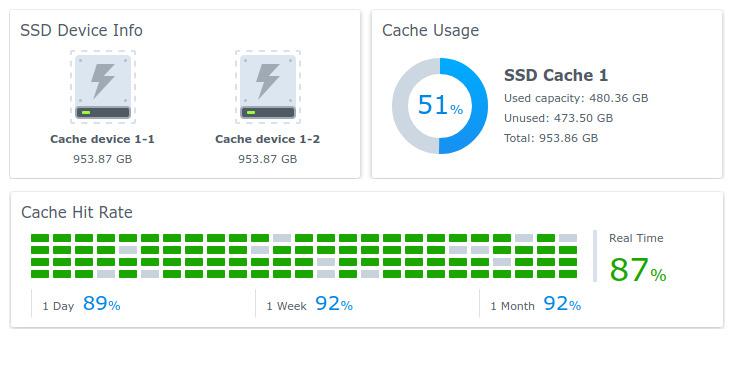Click the Cache device 1-2 drive icon
This screenshot has height=379, width=751.
point(268,87)
